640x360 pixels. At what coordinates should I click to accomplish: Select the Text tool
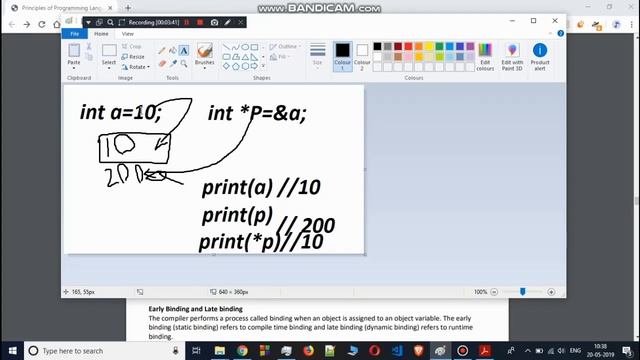coord(184,51)
